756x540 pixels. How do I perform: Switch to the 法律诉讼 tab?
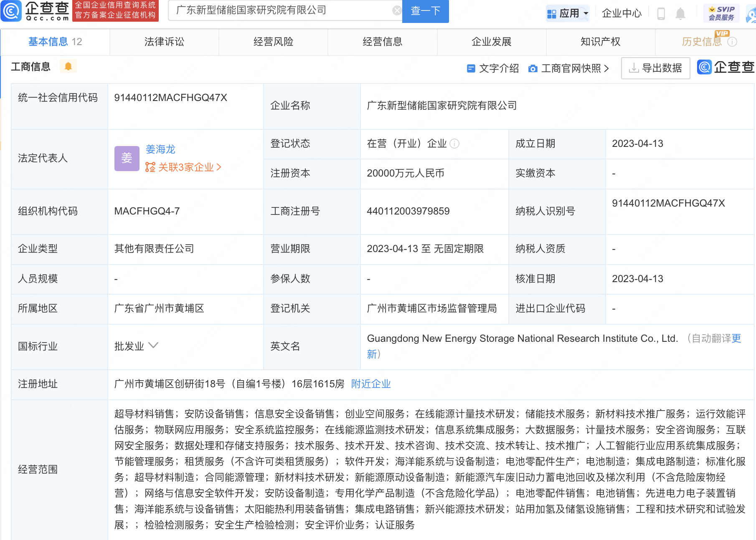[164, 42]
